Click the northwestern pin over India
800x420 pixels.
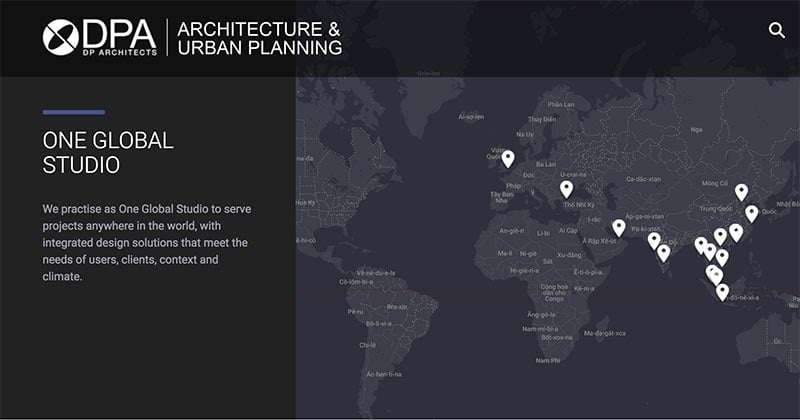654,240
